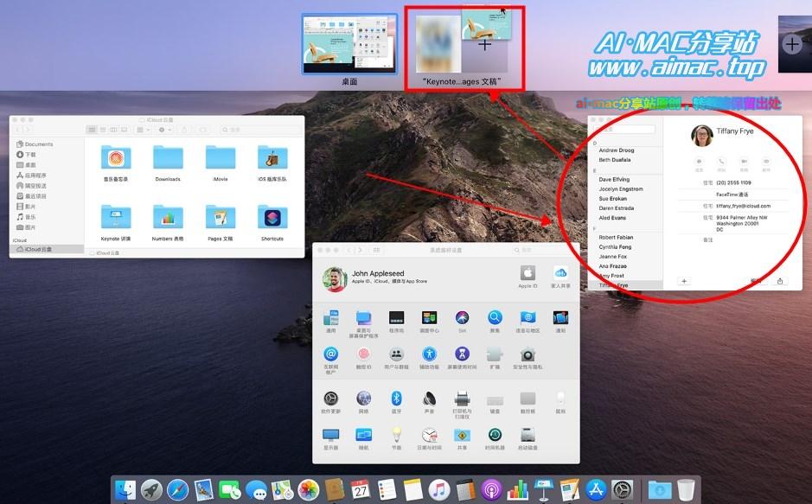The height and width of the screenshot is (504, 812).
Task: Click Tiffany Frye's iCloud email address
Action: pyautogui.click(x=743, y=206)
